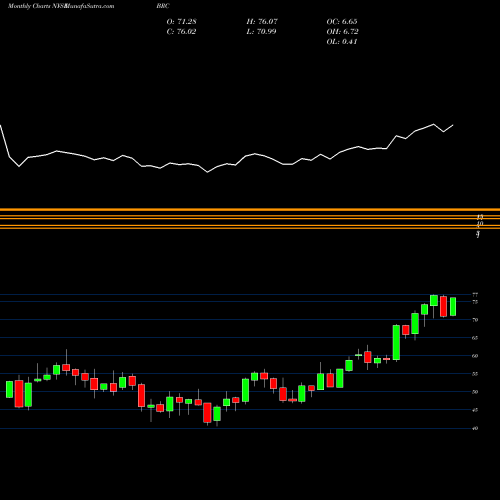Click the 70 price axis label

point(475,320)
